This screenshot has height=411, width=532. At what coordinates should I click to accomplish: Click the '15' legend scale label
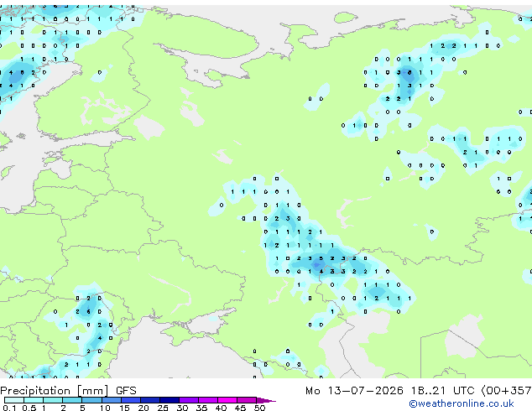[x=124, y=408]
